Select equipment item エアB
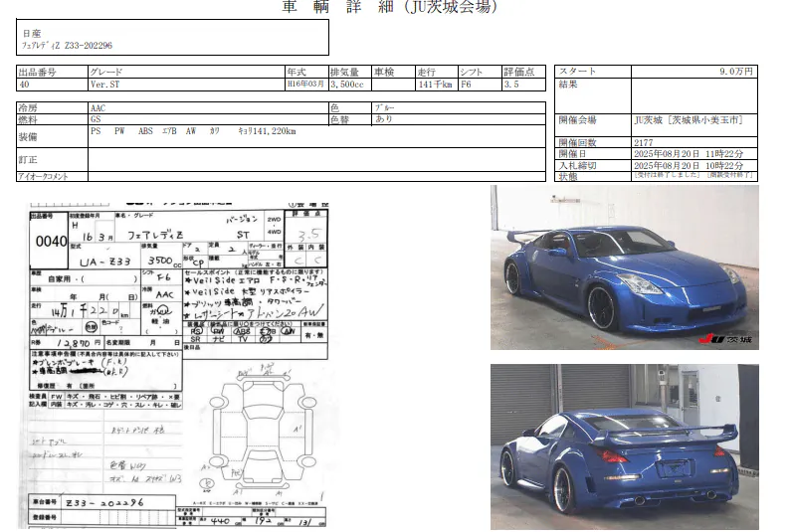 (x=169, y=131)
